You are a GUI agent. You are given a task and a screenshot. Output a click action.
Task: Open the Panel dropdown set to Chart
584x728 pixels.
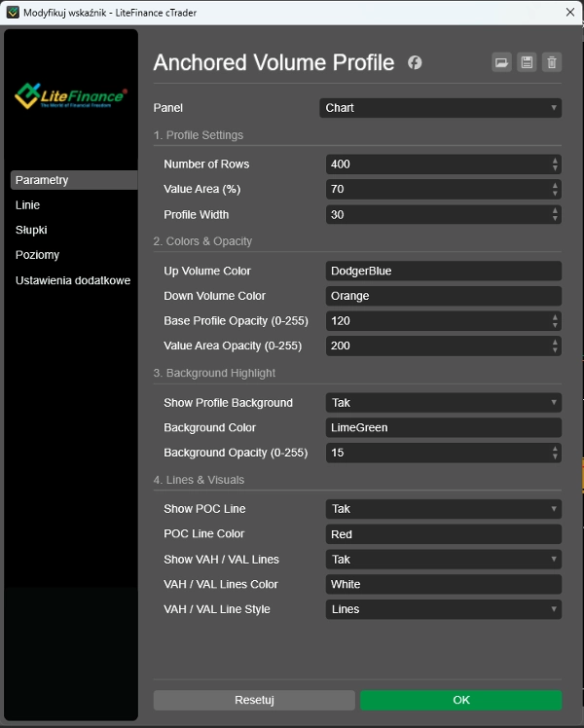(x=441, y=108)
